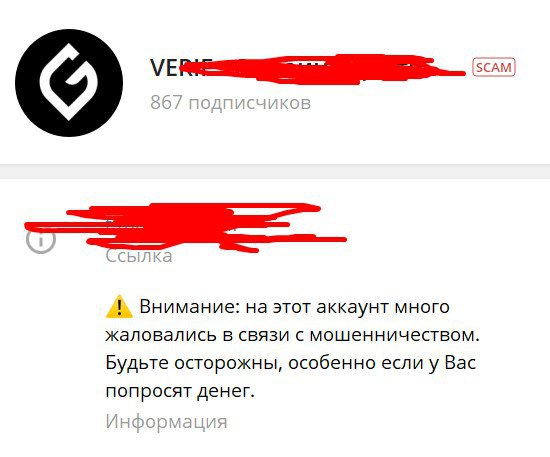The width and height of the screenshot is (550, 457).
Task: Open the 867 подписчиков subscriber count
Action: click(x=230, y=103)
